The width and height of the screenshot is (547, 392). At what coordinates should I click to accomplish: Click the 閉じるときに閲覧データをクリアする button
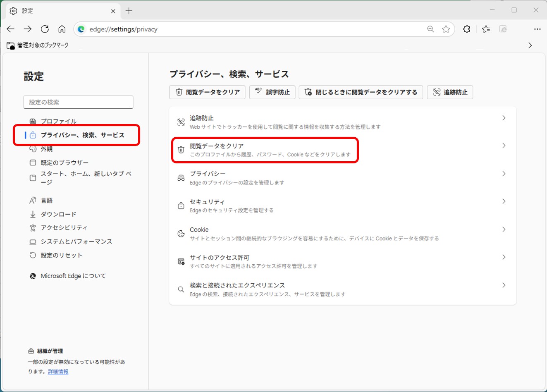point(361,92)
